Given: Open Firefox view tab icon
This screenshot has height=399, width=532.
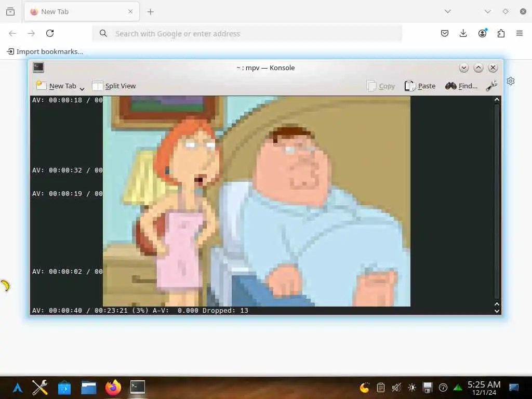Looking at the screenshot, I should click(x=10, y=11).
